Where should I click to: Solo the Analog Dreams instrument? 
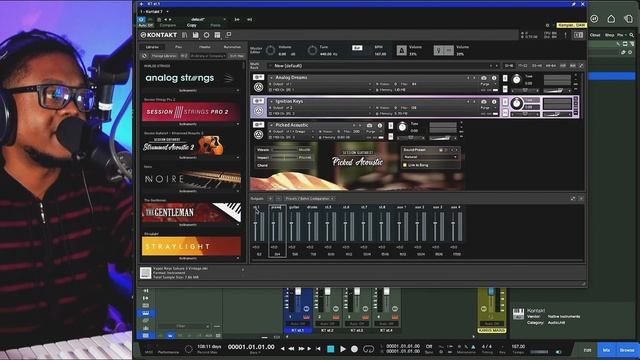pos(505,78)
